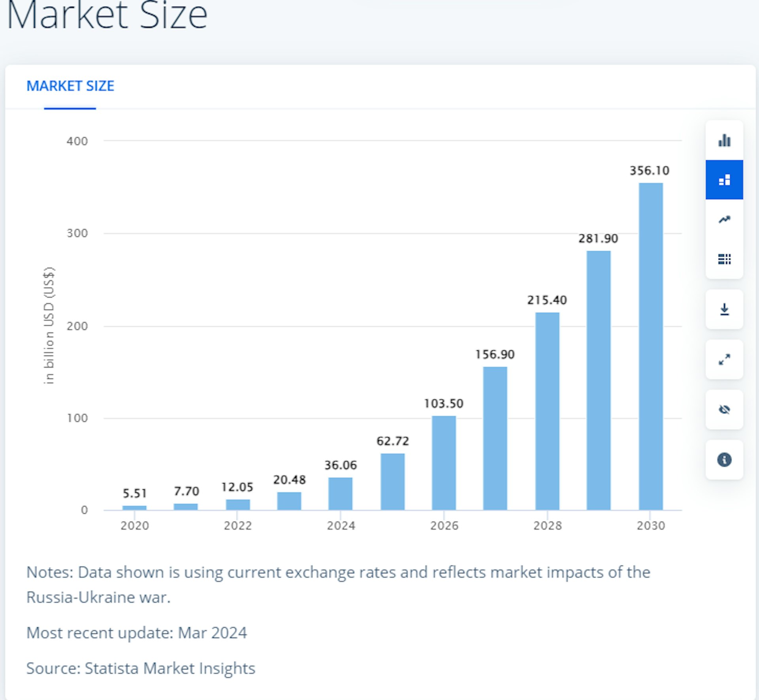Expand the chart to fullscreen
Image resolution: width=759 pixels, height=700 pixels.
point(724,359)
